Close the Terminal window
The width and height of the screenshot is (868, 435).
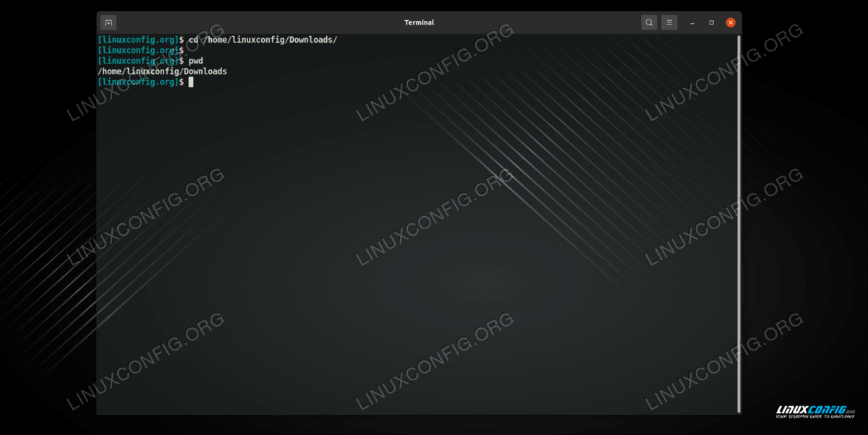click(x=731, y=22)
